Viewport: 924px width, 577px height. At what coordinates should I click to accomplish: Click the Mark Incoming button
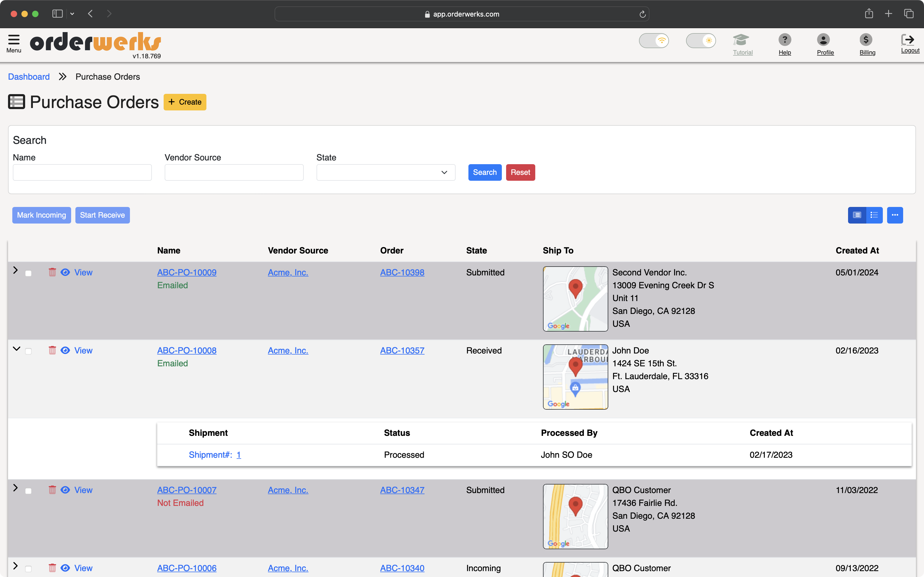click(42, 215)
